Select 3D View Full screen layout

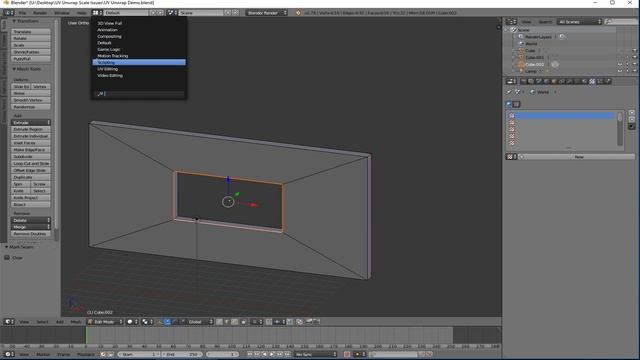point(139,23)
